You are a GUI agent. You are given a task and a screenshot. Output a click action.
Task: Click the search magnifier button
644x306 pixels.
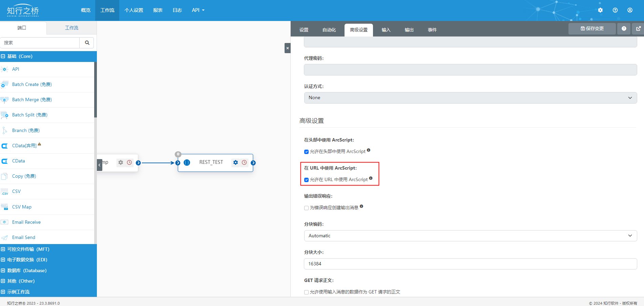(87, 43)
